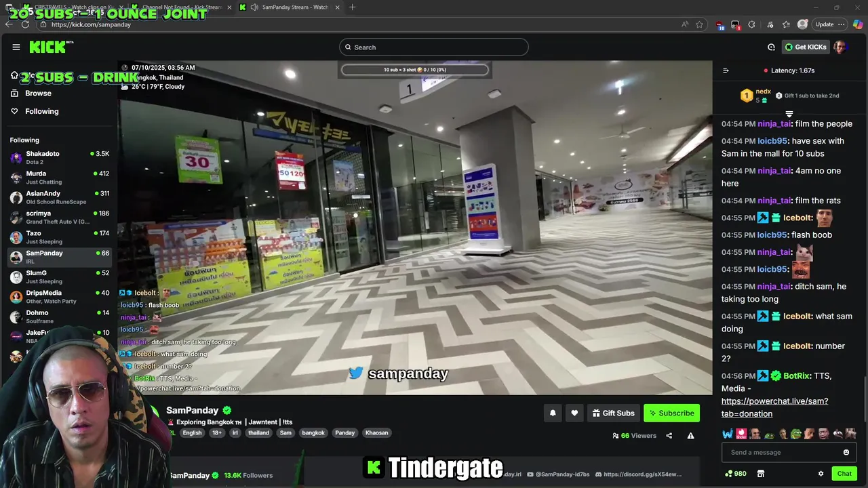Click the Panday tag
The width and height of the screenshot is (868, 488).
point(344,432)
